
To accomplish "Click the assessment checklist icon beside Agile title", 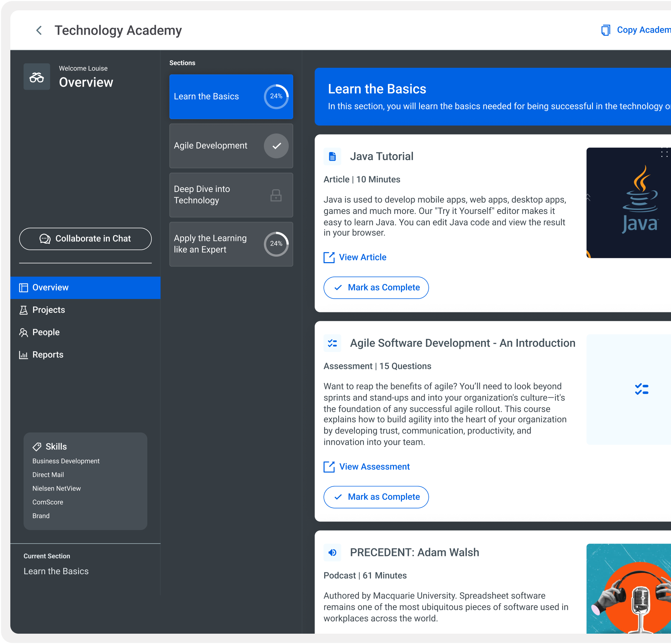I will pyautogui.click(x=332, y=343).
